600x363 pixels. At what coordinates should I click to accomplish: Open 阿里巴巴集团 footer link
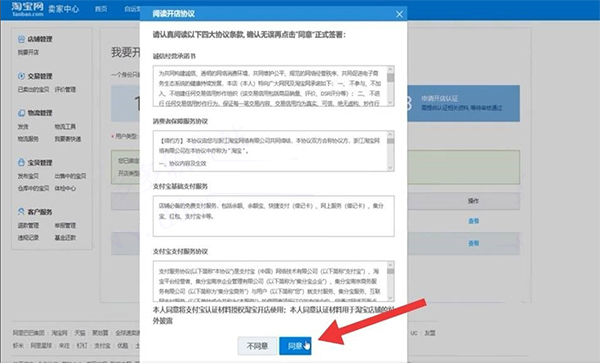tap(29, 333)
